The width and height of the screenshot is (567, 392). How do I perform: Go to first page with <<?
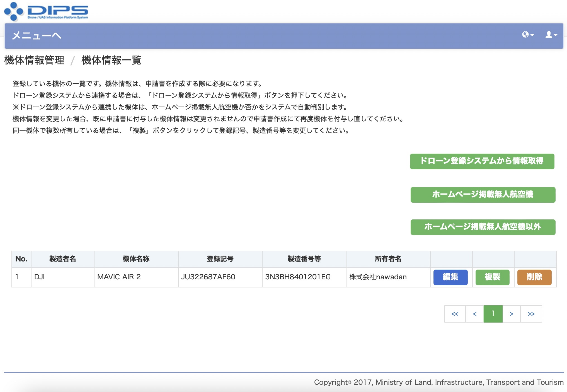455,314
